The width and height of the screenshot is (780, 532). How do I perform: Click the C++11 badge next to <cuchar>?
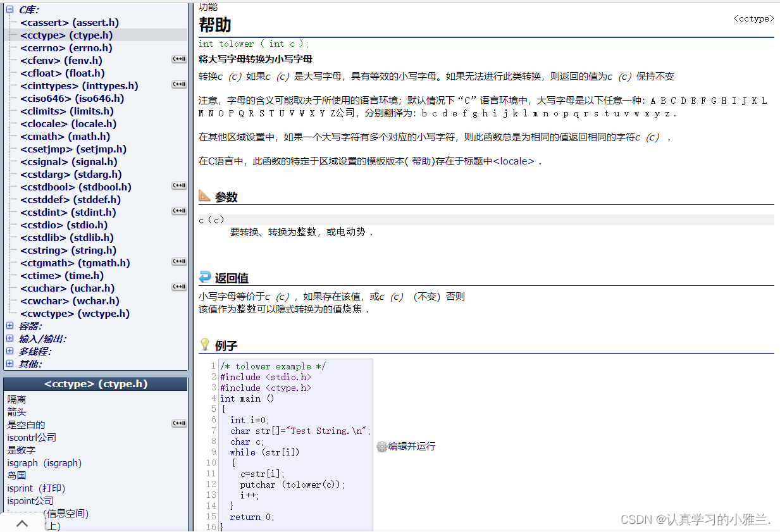point(178,287)
